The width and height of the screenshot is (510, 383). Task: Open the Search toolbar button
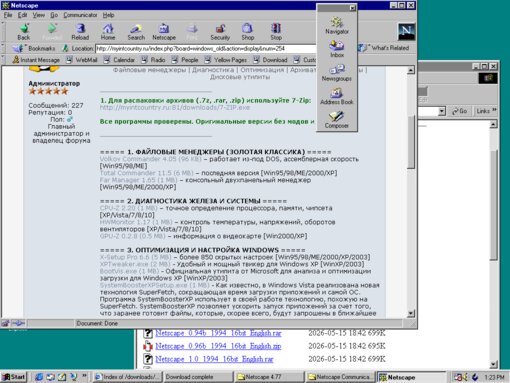tap(136, 32)
